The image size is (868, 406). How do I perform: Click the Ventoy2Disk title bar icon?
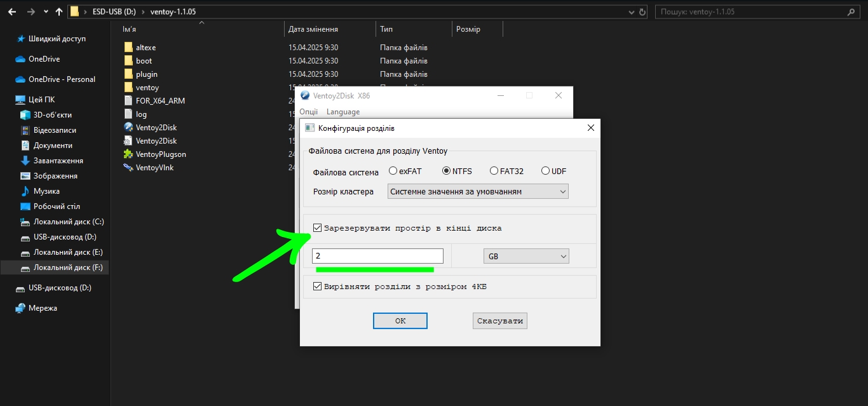pos(305,96)
